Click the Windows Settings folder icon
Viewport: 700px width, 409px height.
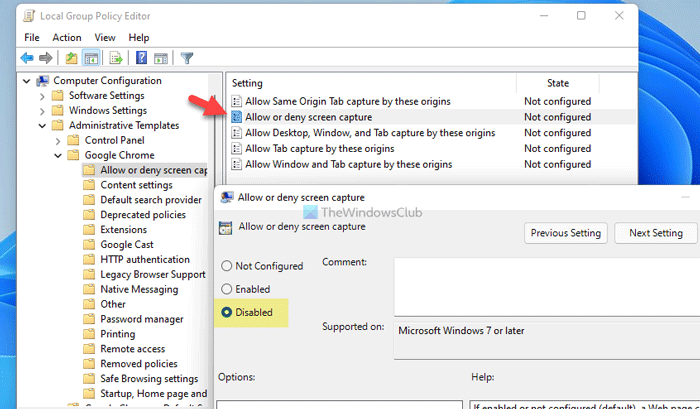[58, 110]
